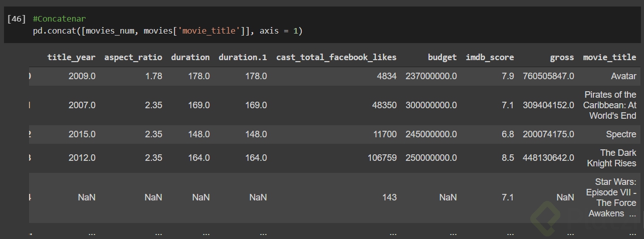644x239 pixels.
Task: Select the title_year 2009.0 cell
Action: click(82, 76)
